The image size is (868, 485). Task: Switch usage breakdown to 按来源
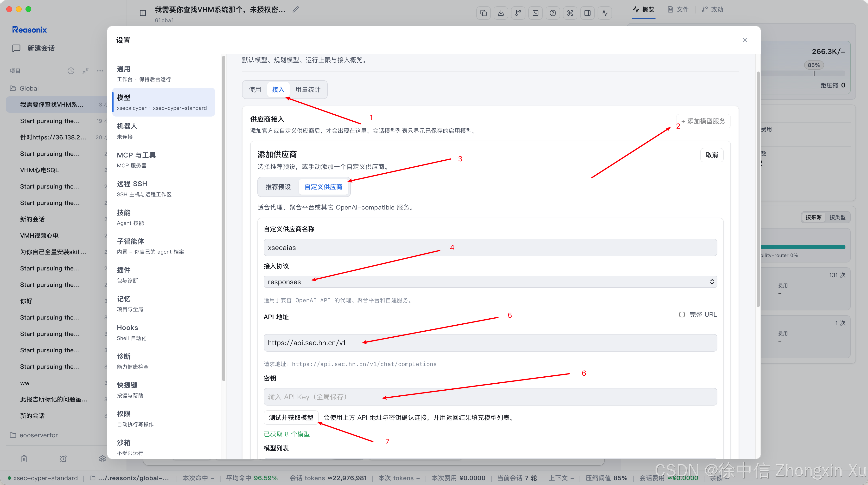(x=813, y=217)
